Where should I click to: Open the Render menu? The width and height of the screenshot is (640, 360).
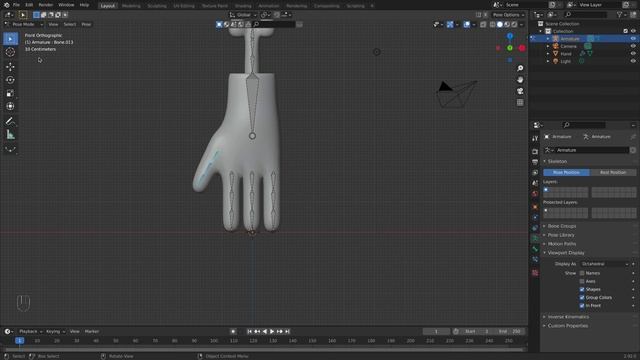coord(46,5)
